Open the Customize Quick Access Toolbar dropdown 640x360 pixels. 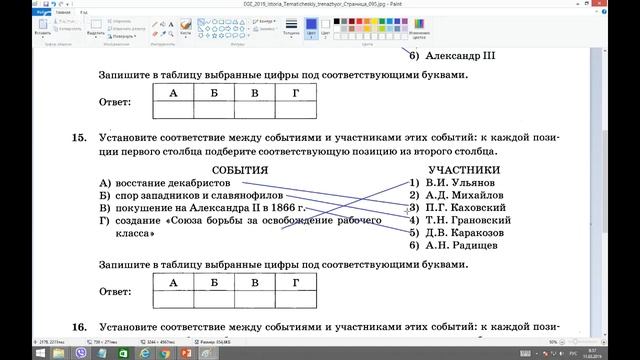pyautogui.click(x=67, y=4)
